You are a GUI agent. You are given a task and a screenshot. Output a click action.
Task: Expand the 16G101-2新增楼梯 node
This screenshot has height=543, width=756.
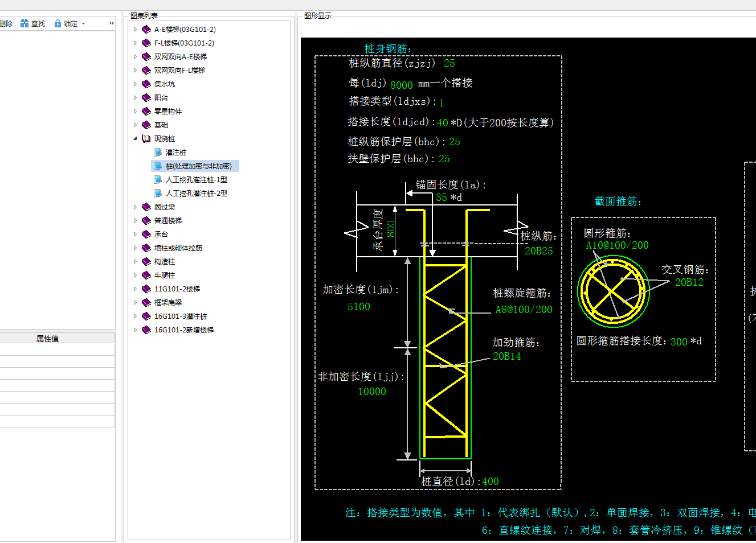point(135,330)
